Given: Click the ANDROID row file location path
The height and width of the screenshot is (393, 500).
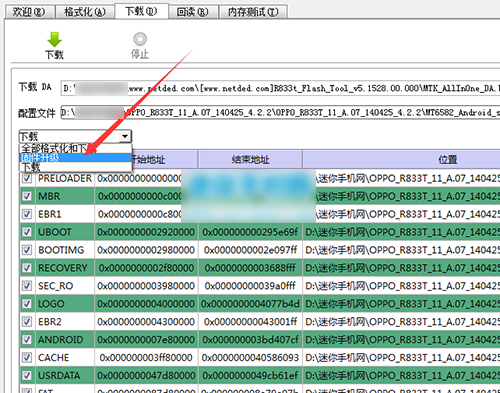Looking at the screenshot, I should coord(402,340).
